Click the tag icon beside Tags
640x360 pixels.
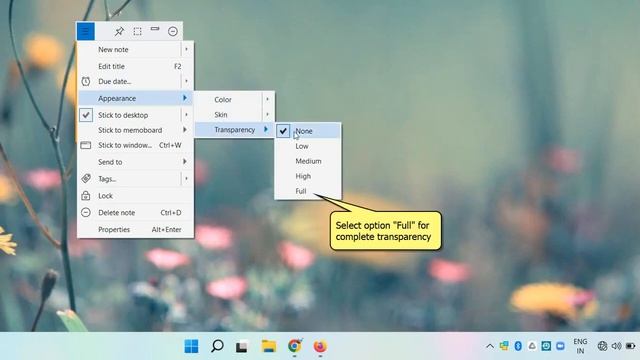click(86, 178)
